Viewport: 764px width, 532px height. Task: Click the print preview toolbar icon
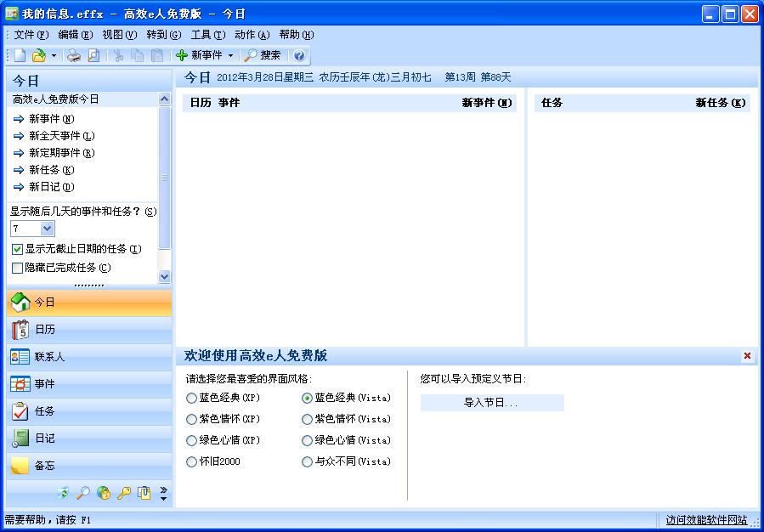click(x=93, y=55)
